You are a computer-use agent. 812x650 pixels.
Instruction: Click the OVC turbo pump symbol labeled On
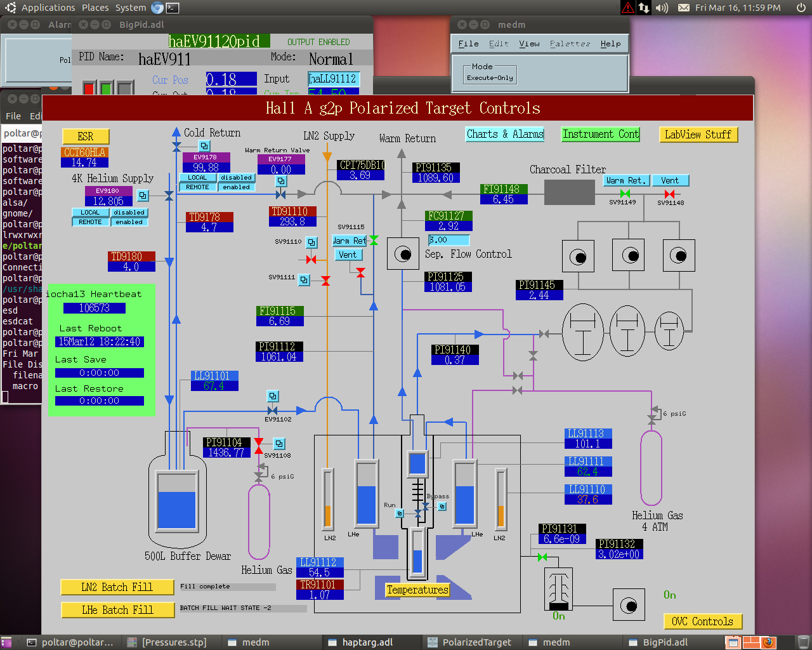click(x=559, y=588)
